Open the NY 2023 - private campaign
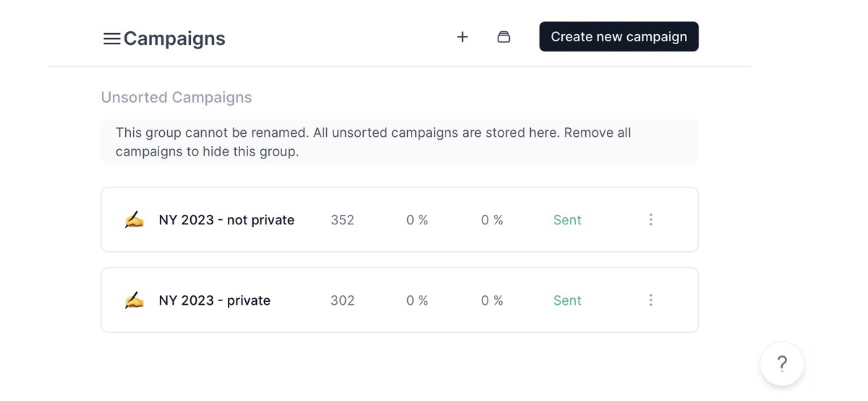The image size is (868, 401). point(215,300)
